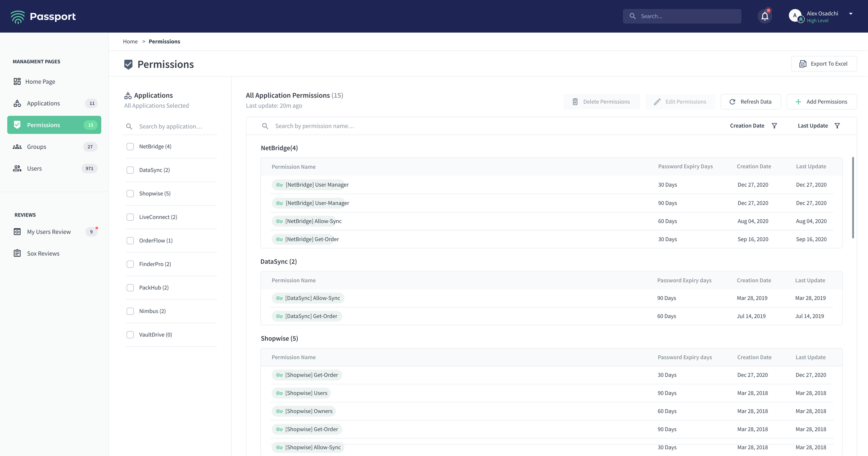Click Refresh Data button
This screenshot has height=456, width=868.
tap(751, 102)
